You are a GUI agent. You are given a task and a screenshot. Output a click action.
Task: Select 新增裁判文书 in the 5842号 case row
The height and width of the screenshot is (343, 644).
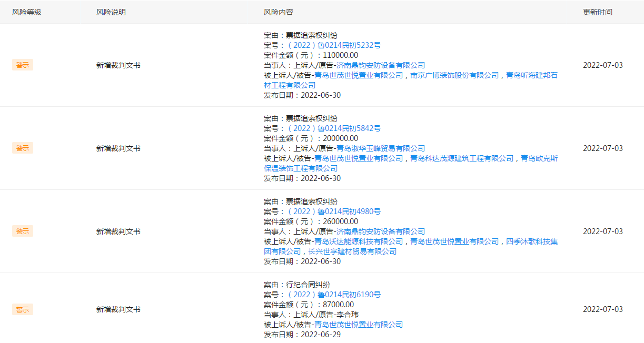click(118, 148)
